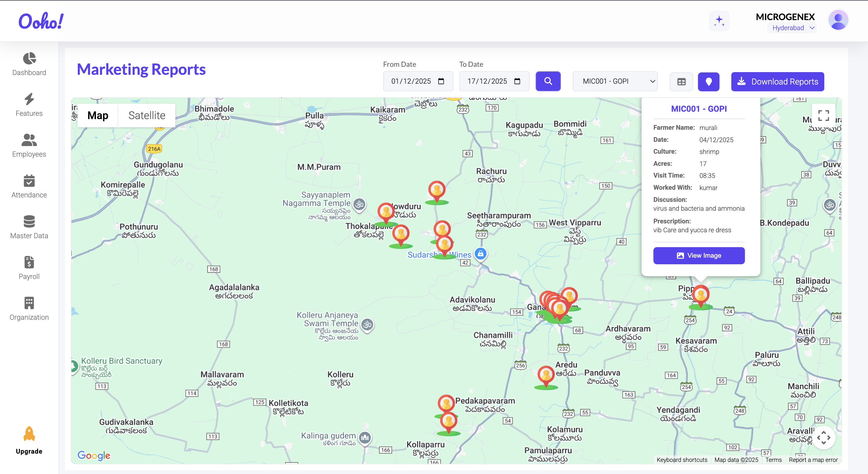Click MIC001 - GOPI popup title
The image size is (868, 474).
(699, 109)
